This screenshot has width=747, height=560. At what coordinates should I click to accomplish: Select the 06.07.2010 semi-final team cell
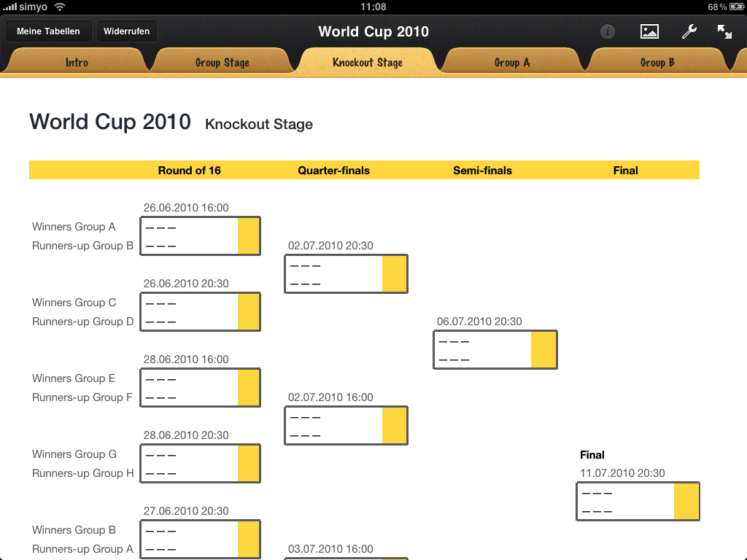482,350
